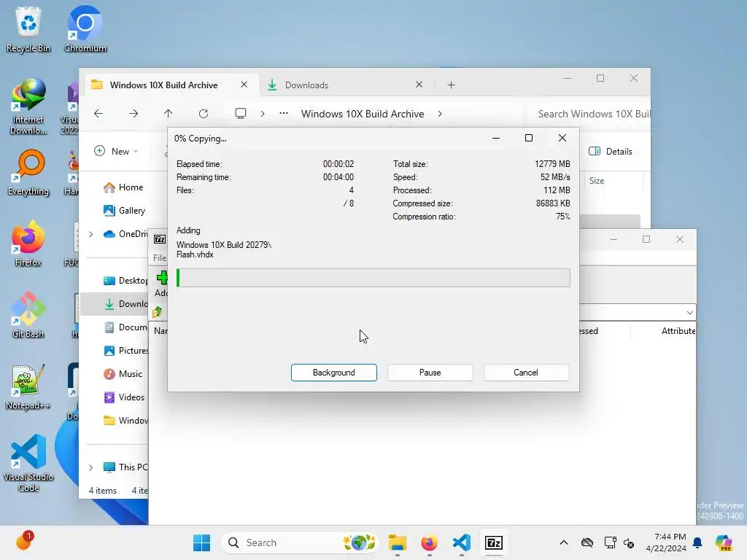Open Firefox from the taskbar
Viewport: 747px width, 560px height.
[x=429, y=542]
